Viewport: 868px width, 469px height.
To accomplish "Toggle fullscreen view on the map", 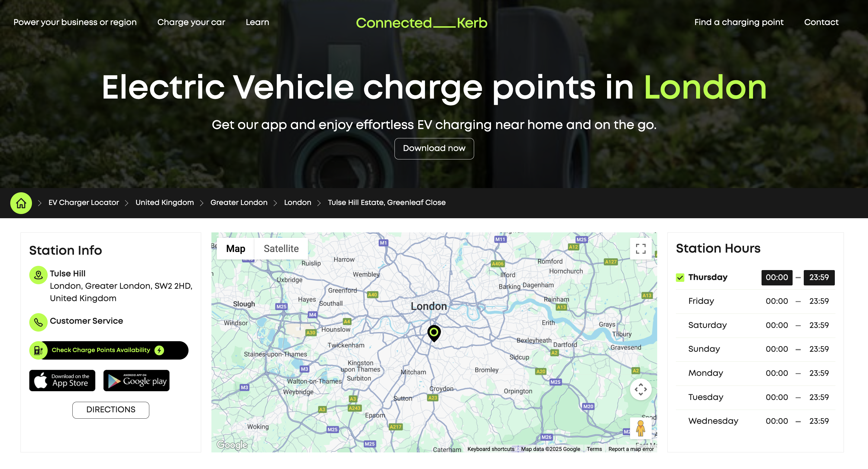I will tap(641, 249).
